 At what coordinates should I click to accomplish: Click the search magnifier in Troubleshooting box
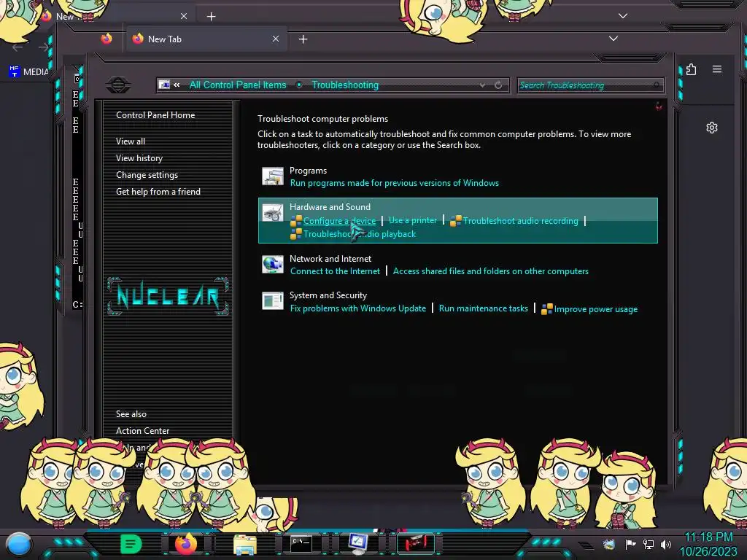[657, 85]
